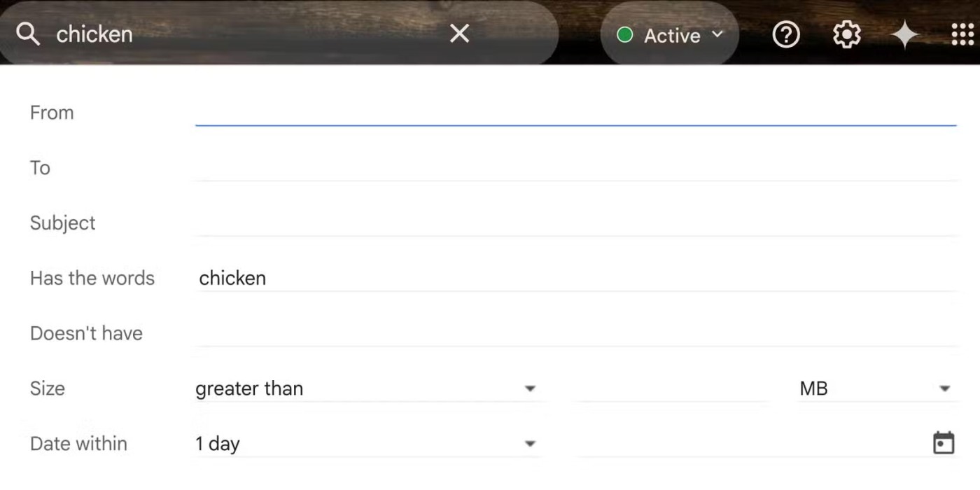Open the Google apps grid icon

point(962,34)
